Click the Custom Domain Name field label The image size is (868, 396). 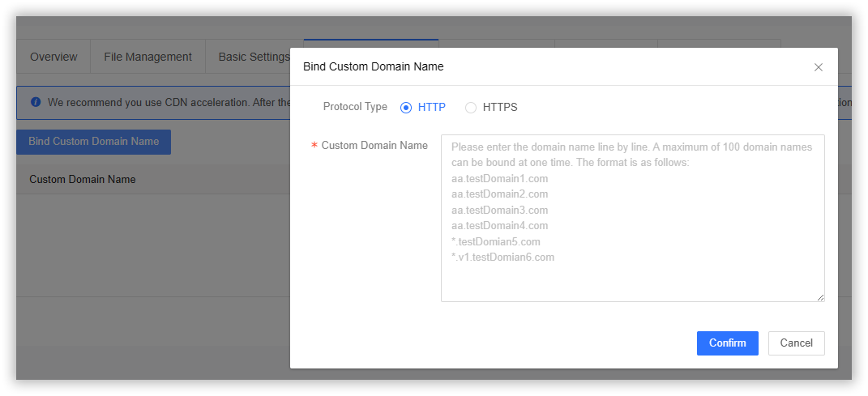[x=374, y=146]
